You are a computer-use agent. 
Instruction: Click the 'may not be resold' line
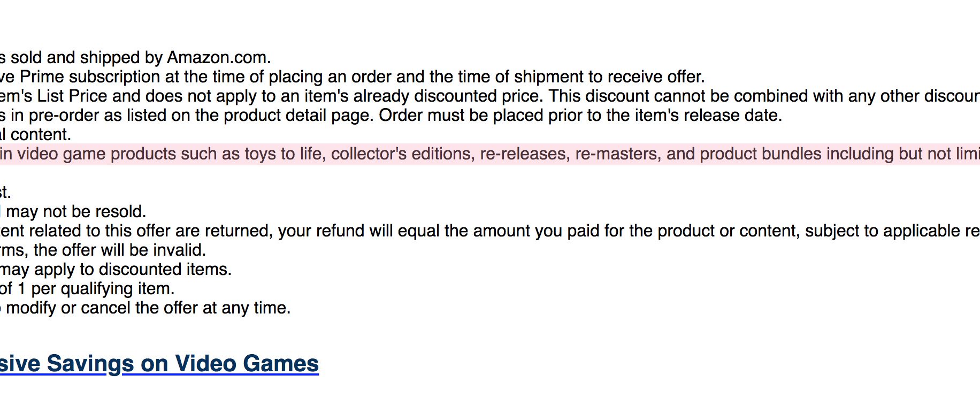tap(73, 212)
